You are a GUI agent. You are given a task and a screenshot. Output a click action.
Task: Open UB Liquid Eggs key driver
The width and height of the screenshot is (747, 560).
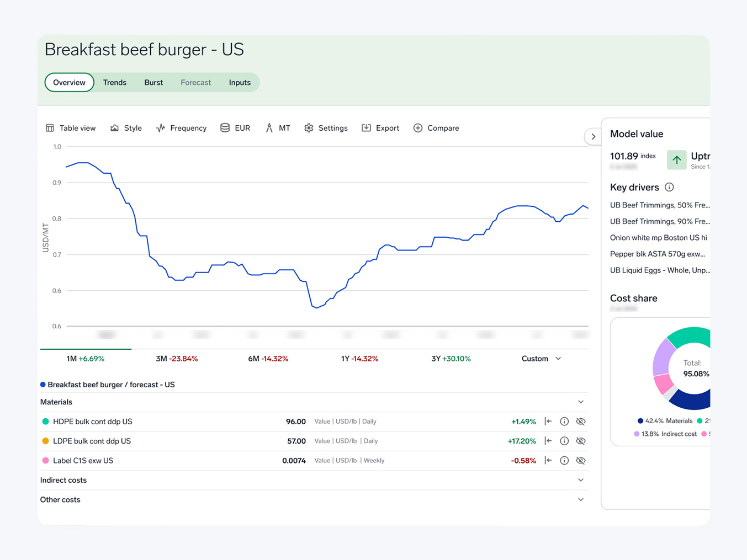tap(659, 270)
